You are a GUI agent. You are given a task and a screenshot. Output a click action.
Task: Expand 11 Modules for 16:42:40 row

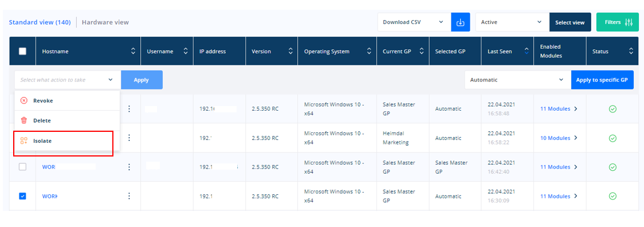(x=559, y=167)
